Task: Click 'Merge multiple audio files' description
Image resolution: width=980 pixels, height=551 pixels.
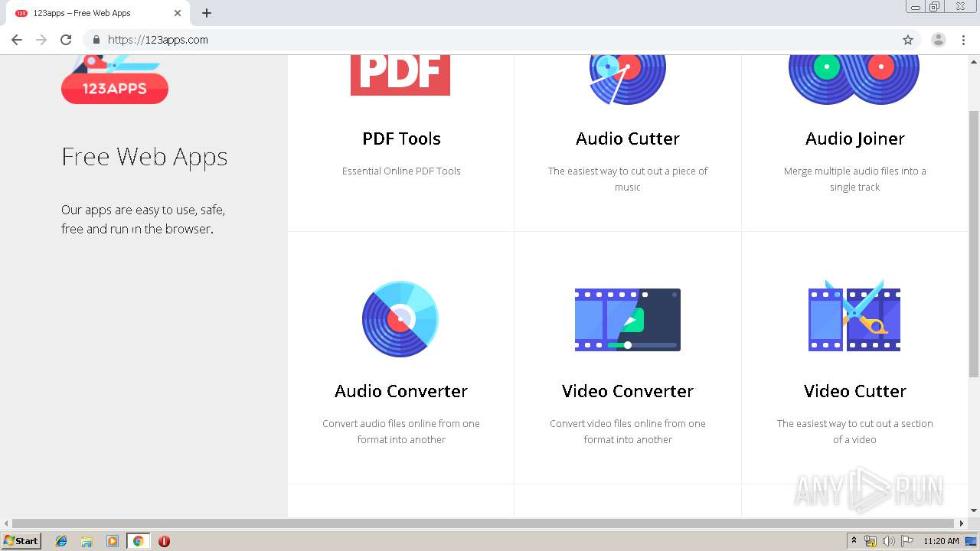Action: coord(855,179)
